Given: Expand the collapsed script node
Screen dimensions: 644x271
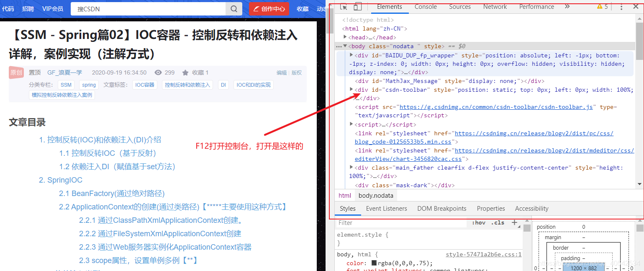Looking at the screenshot, I should 352,124.
